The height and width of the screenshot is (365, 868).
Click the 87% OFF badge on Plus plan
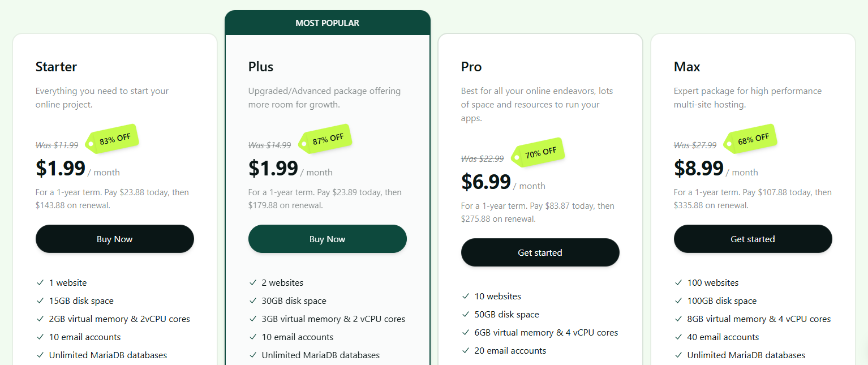click(x=324, y=138)
